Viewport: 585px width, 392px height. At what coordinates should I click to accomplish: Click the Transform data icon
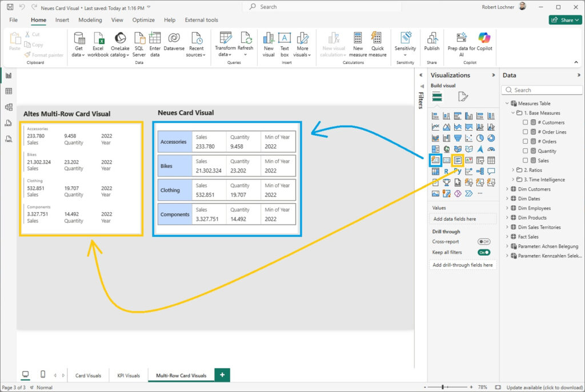[x=225, y=38]
